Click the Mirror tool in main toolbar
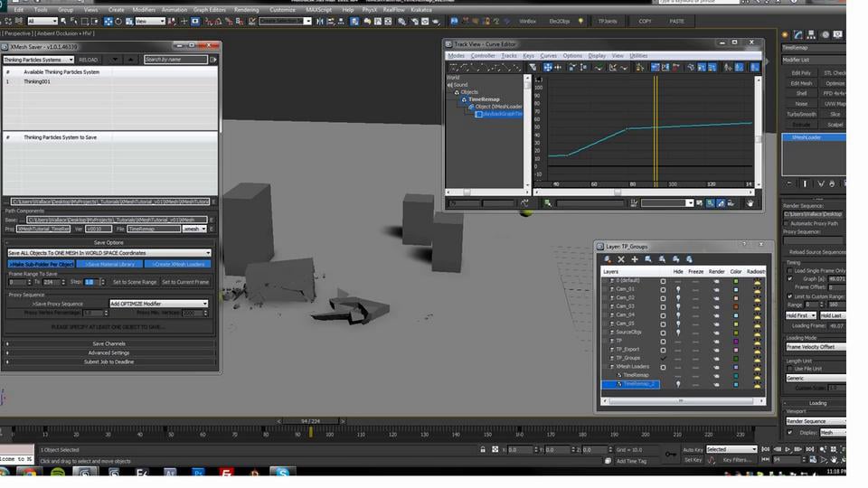Screen dimensions: 868x488 [x=320, y=21]
